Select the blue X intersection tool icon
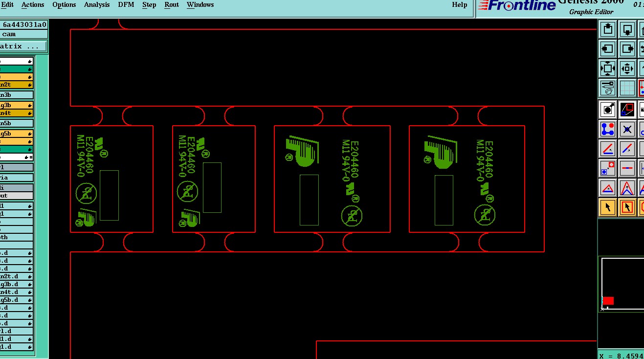This screenshot has height=359, width=644. (627, 129)
